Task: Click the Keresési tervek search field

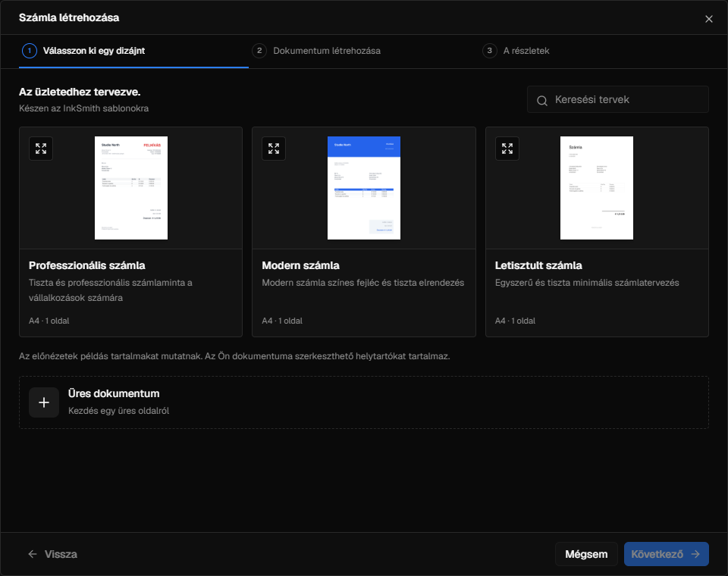Action: [x=617, y=99]
